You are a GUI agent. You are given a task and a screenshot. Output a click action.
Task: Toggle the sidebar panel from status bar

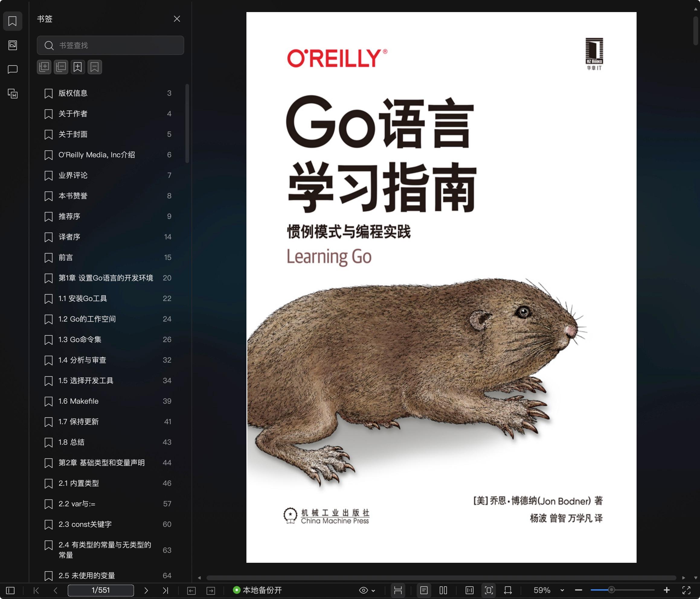tap(11, 590)
